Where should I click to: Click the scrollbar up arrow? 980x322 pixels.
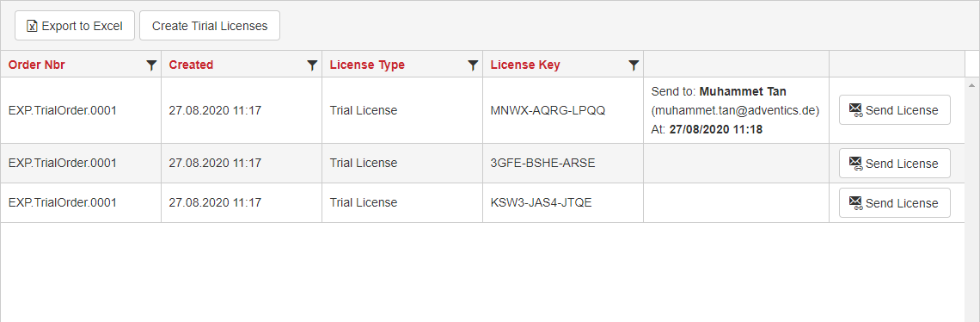coord(972,84)
